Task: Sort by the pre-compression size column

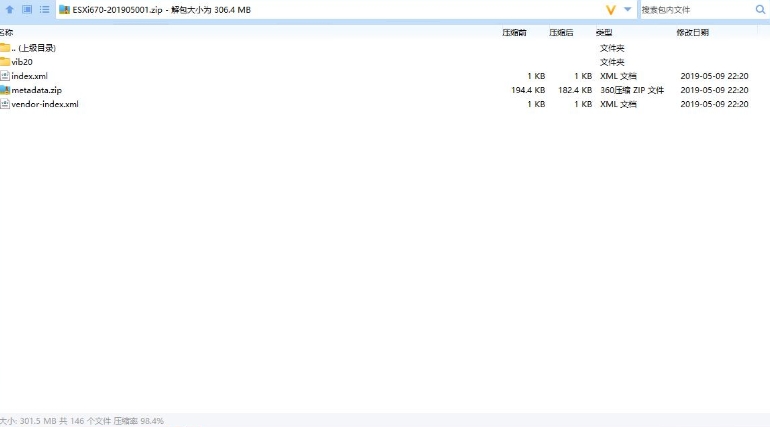Action: click(x=514, y=33)
